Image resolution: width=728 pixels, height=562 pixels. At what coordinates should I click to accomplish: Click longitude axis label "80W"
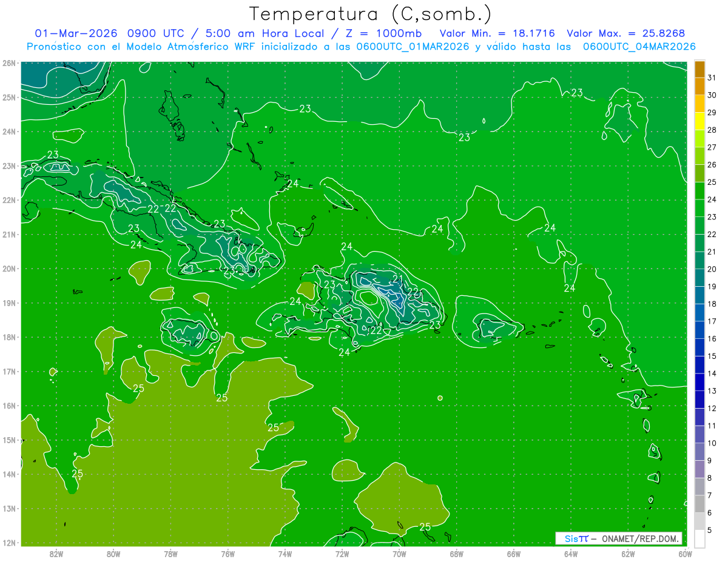click(x=113, y=554)
